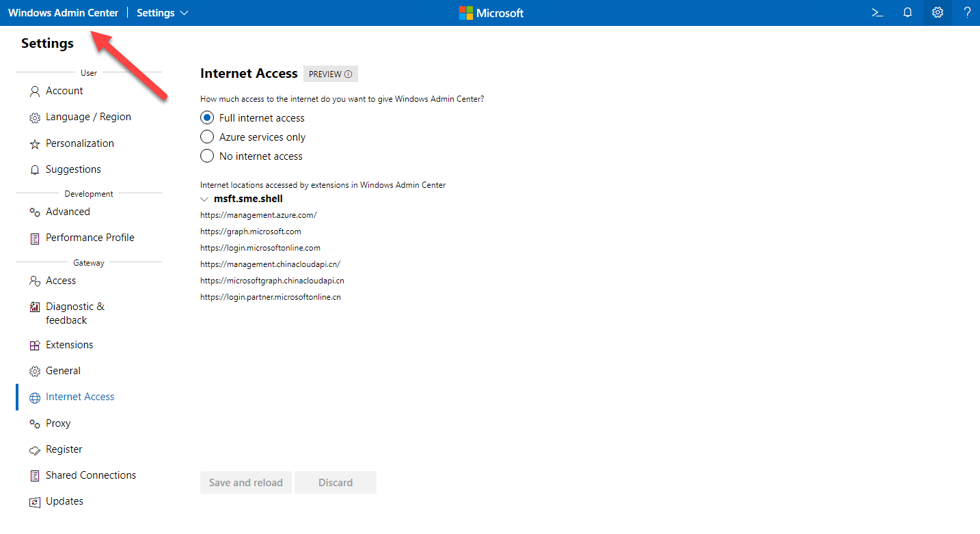Click the Discard button
980x534 pixels.
tap(336, 483)
